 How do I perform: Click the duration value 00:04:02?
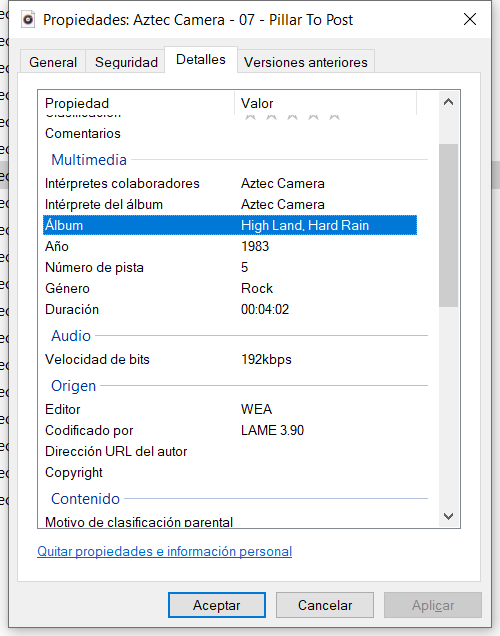[x=265, y=309]
